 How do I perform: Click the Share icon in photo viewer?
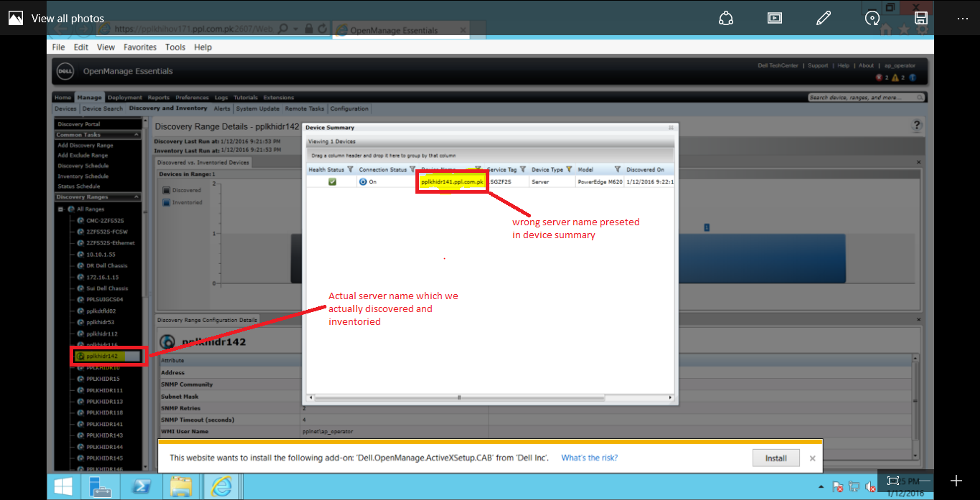pos(725,18)
